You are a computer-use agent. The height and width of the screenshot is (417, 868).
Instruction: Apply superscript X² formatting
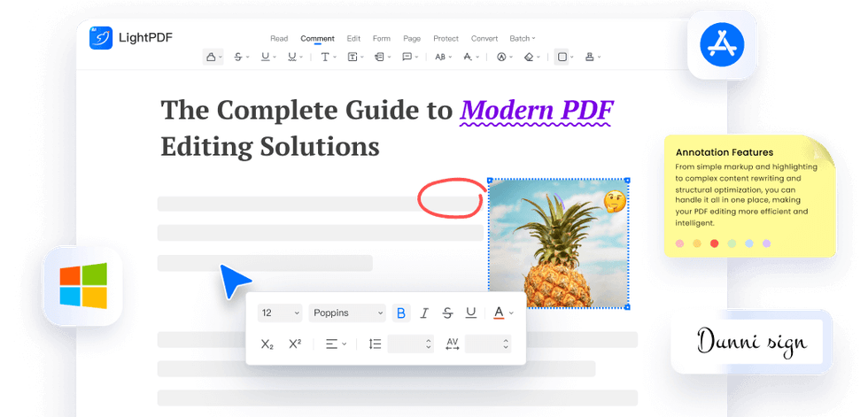point(295,344)
